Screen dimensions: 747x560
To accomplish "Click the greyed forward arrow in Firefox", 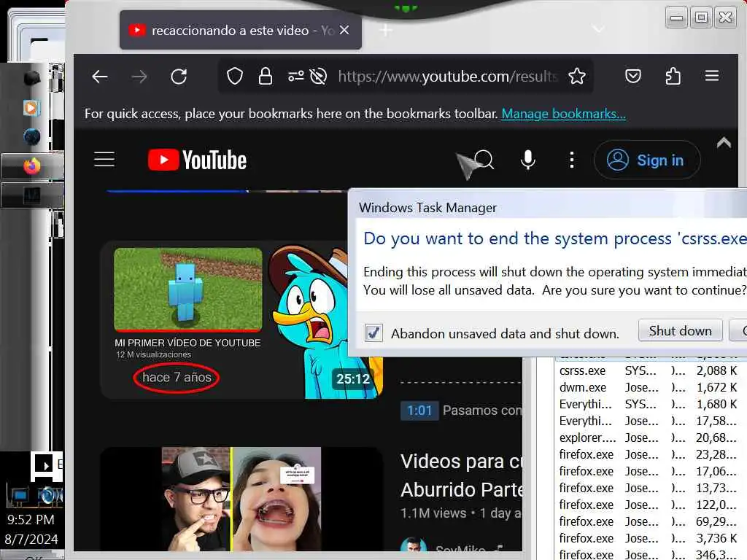I will pos(139,76).
